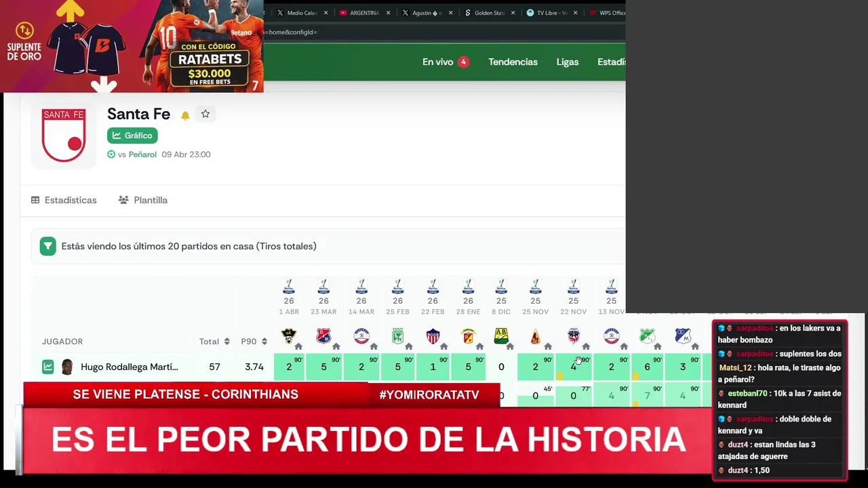Click Rodallega's total value 57
Viewport: 868px width, 488px height.
[x=214, y=367]
